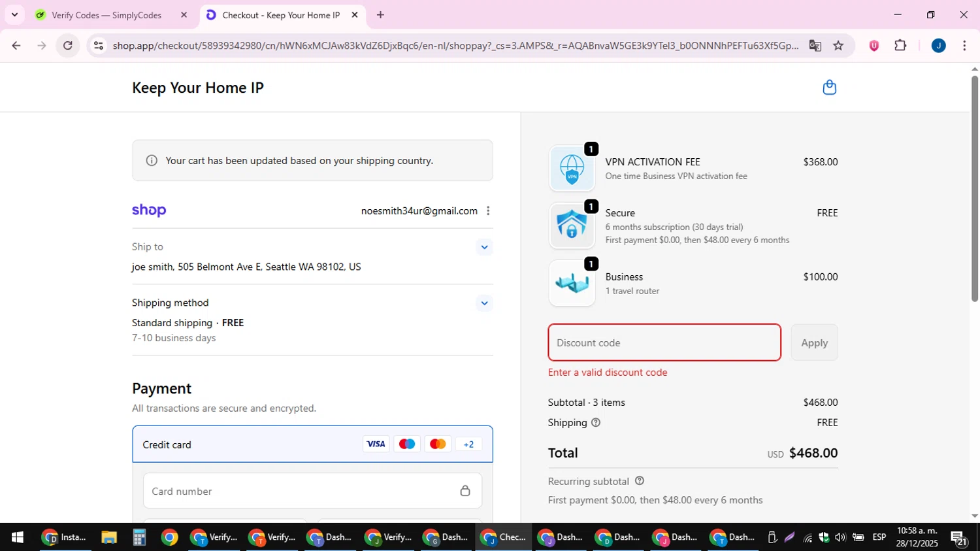
Task: Click the network icon in system tray
Action: tap(808, 537)
